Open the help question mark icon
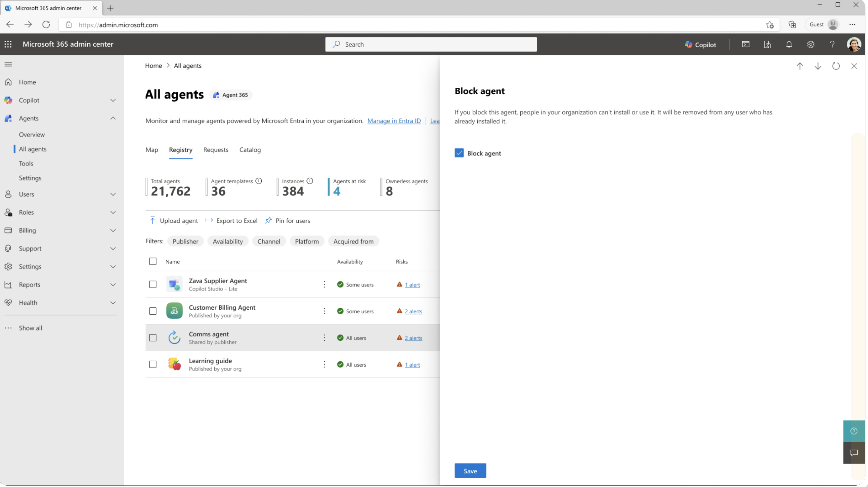Viewport: 868px width, 487px height. [832, 44]
